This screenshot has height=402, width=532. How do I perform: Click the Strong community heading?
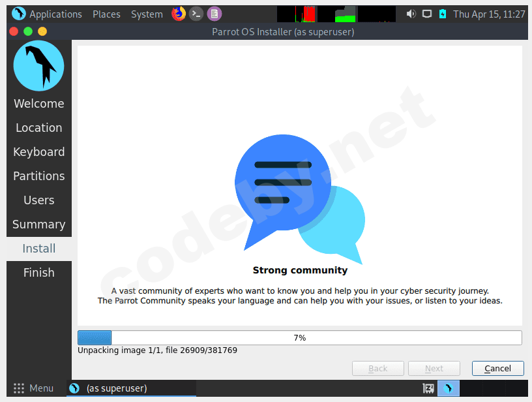coord(300,270)
